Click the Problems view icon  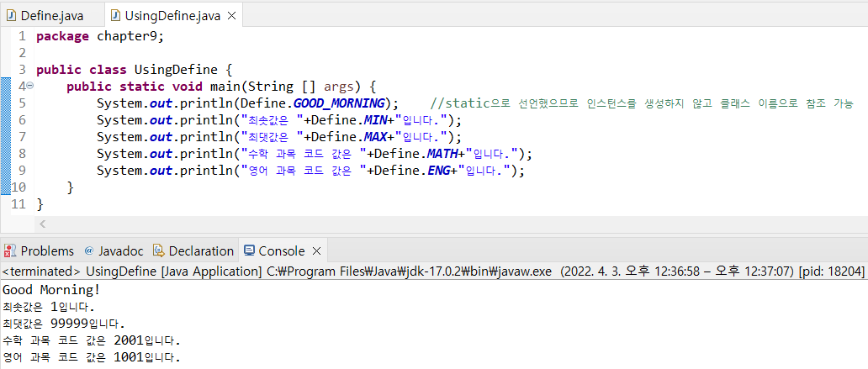coord(11,250)
